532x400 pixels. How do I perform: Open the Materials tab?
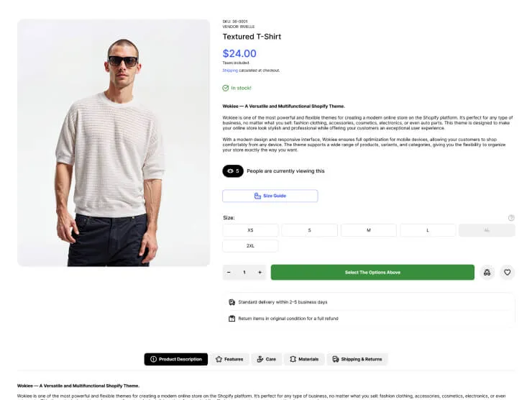(x=304, y=359)
